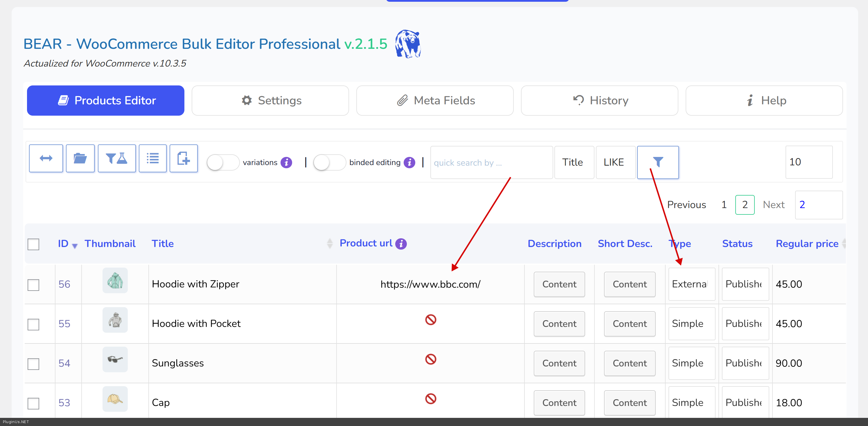Check the box for product 56
Image resolution: width=868 pixels, height=426 pixels.
[x=33, y=285]
